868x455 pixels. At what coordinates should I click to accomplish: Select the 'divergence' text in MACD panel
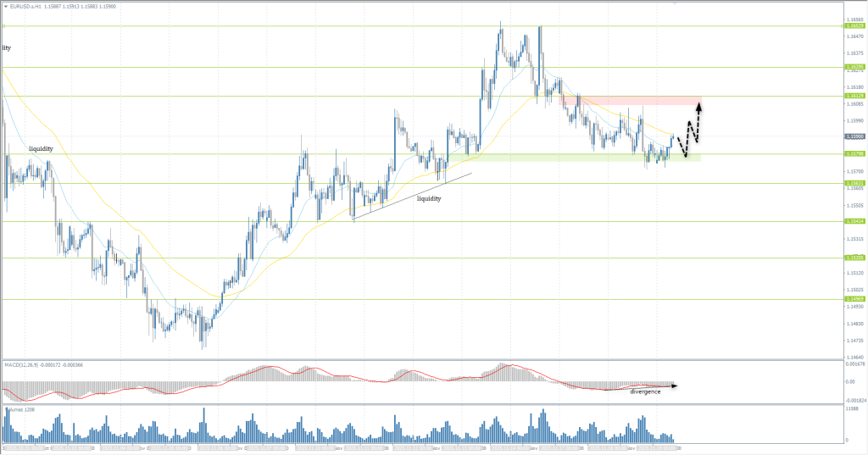pos(645,391)
